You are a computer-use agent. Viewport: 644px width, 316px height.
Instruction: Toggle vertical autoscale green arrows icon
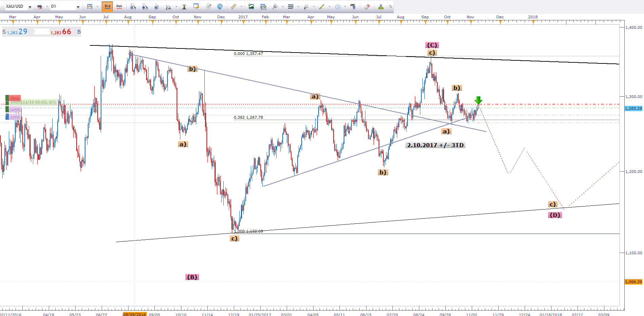(184, 6)
